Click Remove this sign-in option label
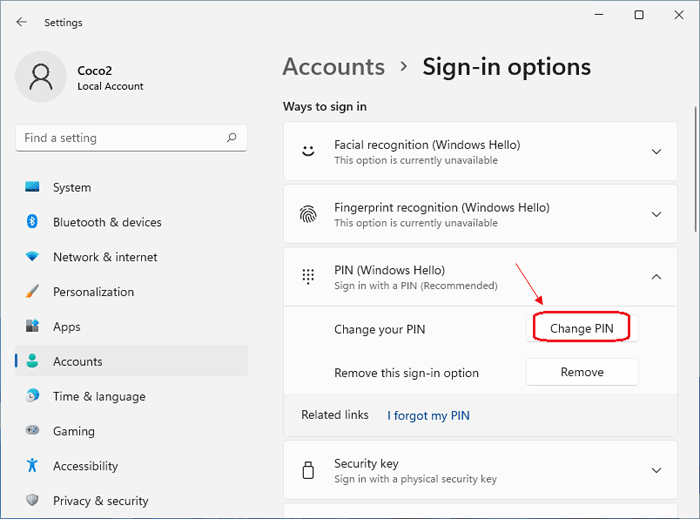This screenshot has height=519, width=700. [406, 373]
